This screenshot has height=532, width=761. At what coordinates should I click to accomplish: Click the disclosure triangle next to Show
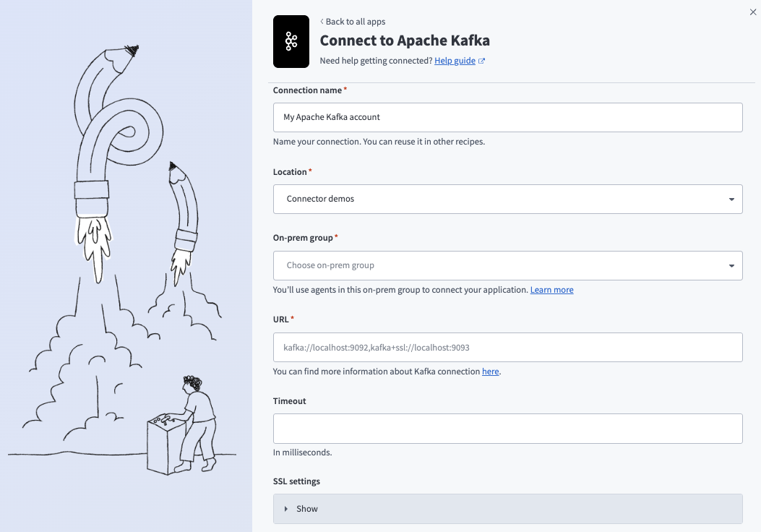(285, 508)
